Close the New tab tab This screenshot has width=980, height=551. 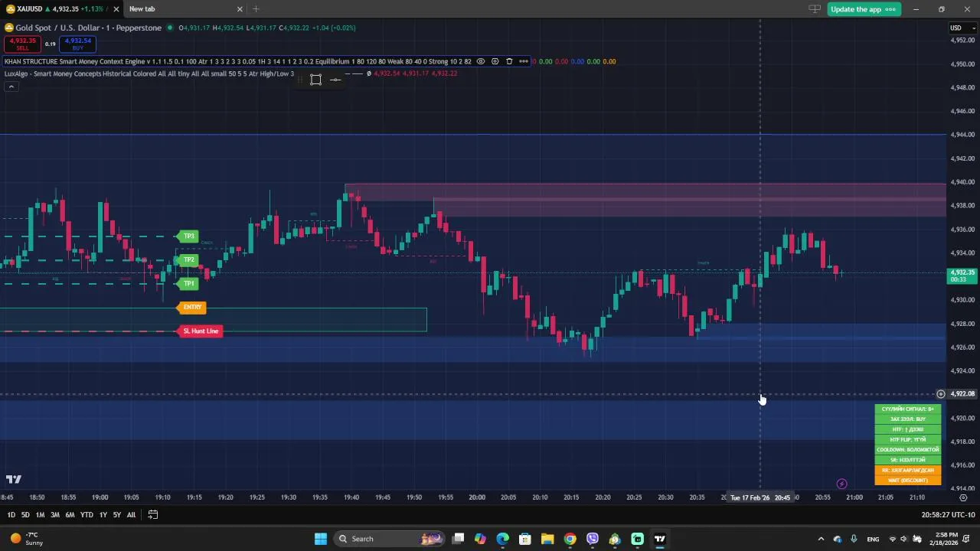click(240, 9)
